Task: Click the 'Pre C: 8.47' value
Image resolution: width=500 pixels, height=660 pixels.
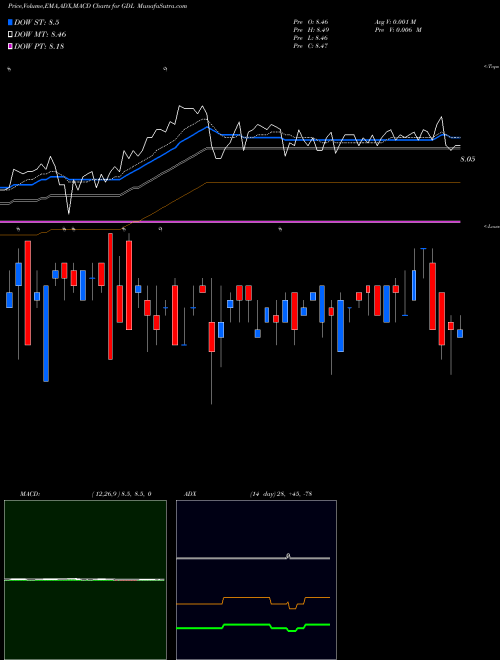Action: [311, 46]
